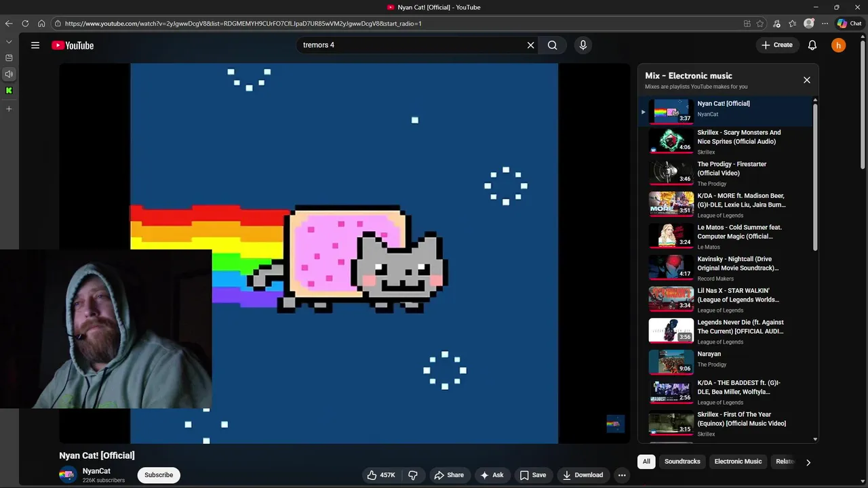
Task: Save video to a playlist
Action: pos(532,475)
